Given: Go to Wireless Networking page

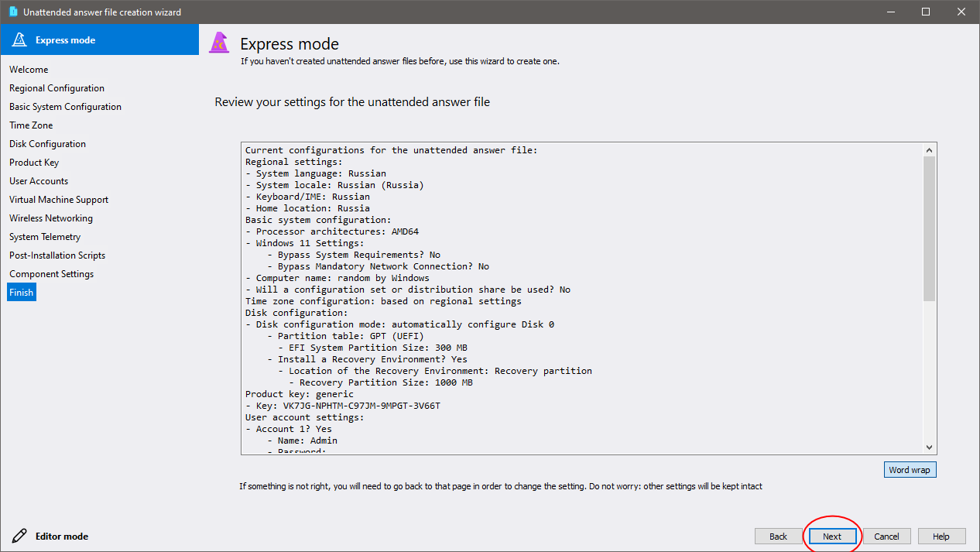Looking at the screenshot, I should 51,218.
